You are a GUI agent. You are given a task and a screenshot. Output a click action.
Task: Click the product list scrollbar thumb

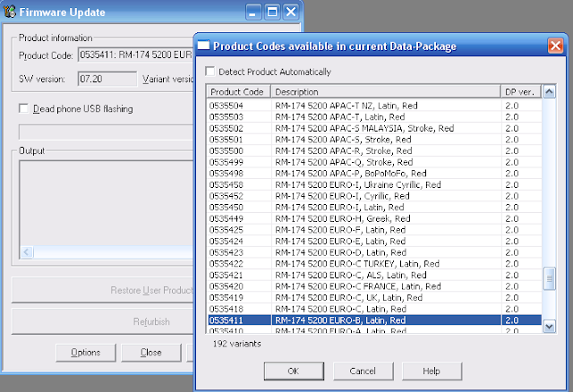pyautogui.click(x=549, y=278)
